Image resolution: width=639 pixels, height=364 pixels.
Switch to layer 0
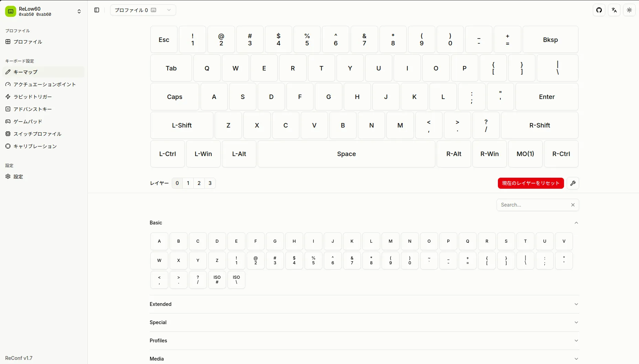coord(177,183)
